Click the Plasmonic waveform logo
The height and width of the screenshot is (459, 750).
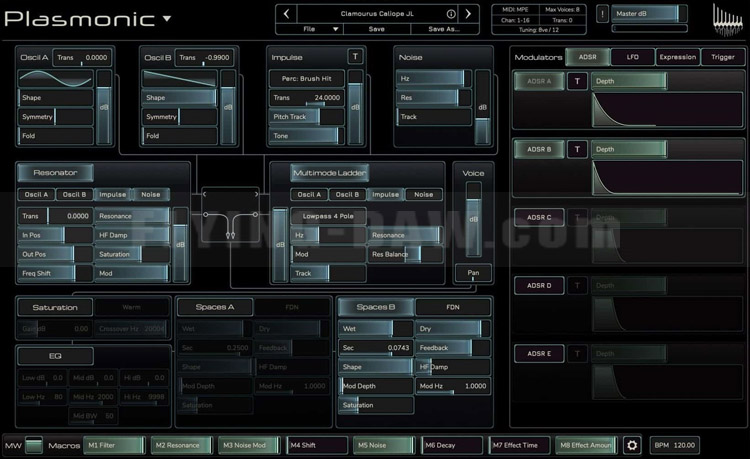pyautogui.click(x=728, y=20)
